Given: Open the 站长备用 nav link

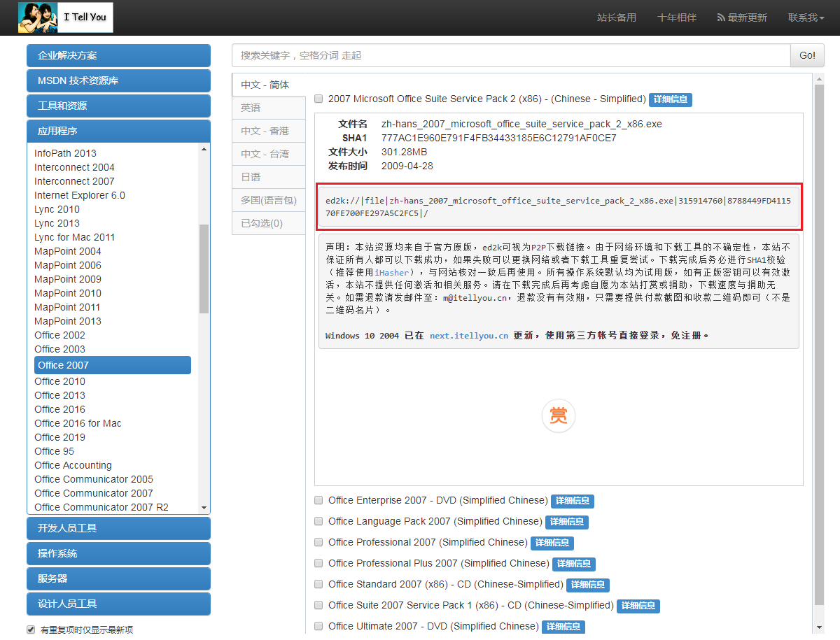Looking at the screenshot, I should pos(617,17).
